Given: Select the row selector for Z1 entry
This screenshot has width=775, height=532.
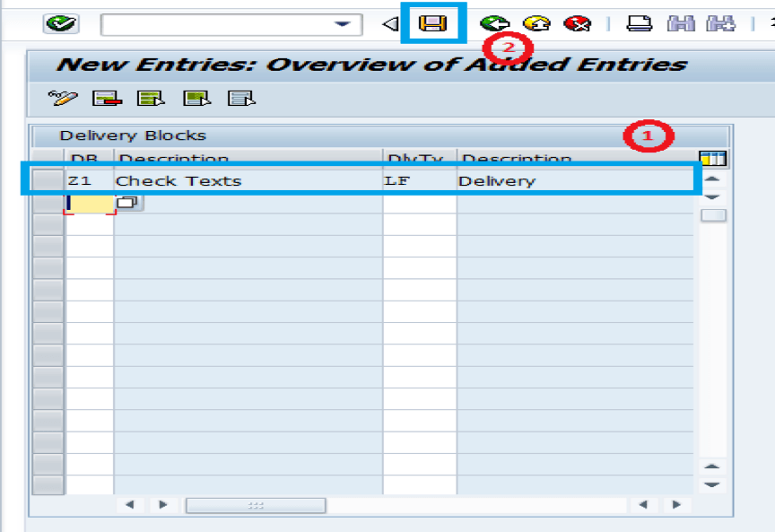Looking at the screenshot, I should pos(48,180).
